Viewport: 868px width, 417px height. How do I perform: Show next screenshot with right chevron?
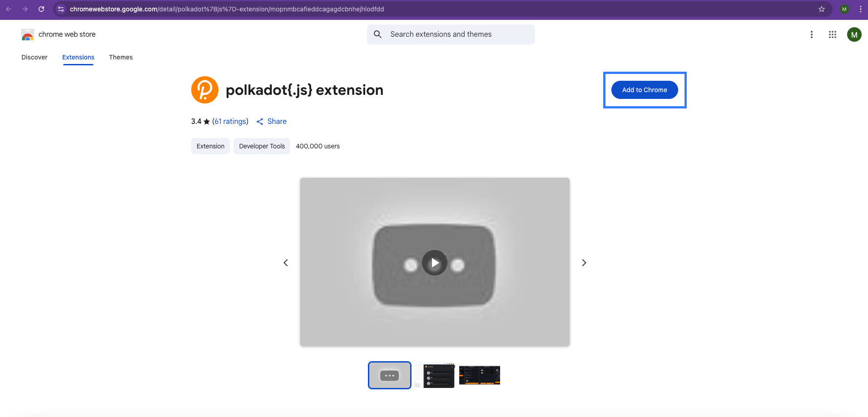[584, 263]
